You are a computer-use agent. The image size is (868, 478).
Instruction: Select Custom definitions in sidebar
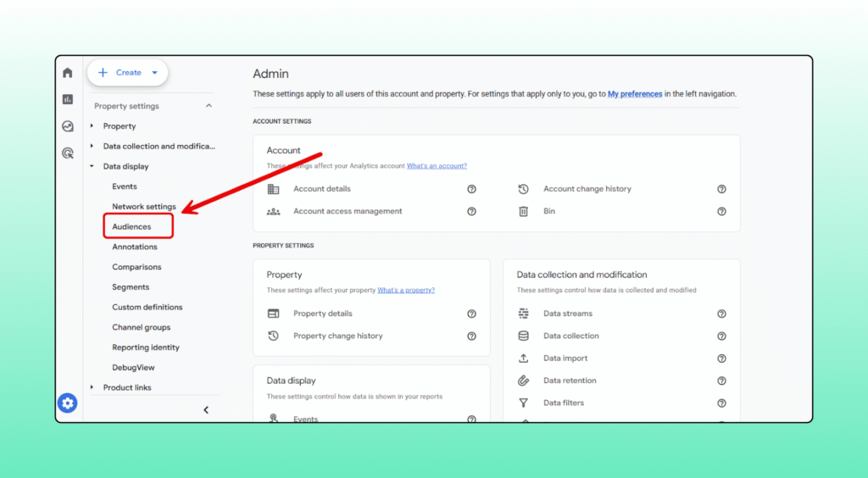[147, 308]
